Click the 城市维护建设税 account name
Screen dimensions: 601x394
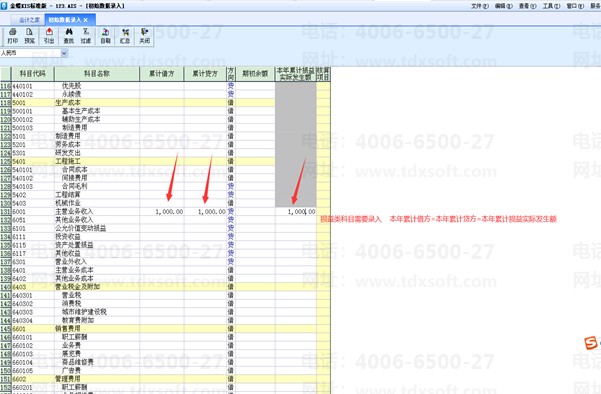click(x=84, y=312)
